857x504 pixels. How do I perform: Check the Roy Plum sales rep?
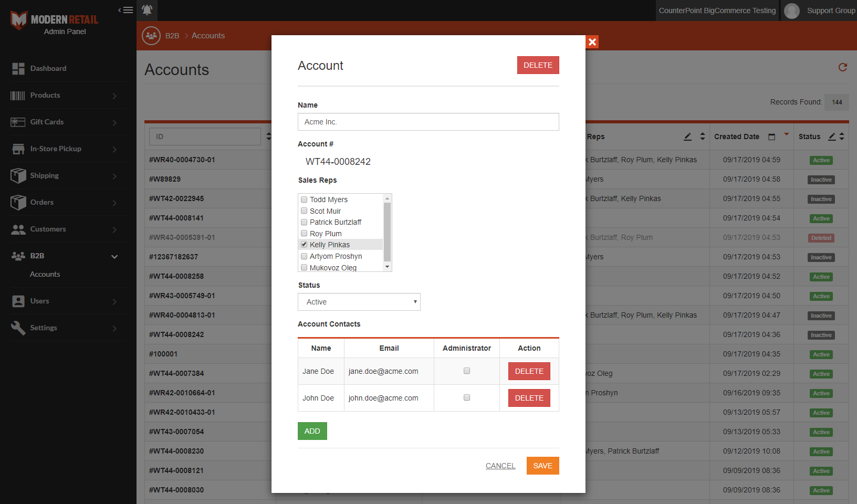tap(304, 234)
